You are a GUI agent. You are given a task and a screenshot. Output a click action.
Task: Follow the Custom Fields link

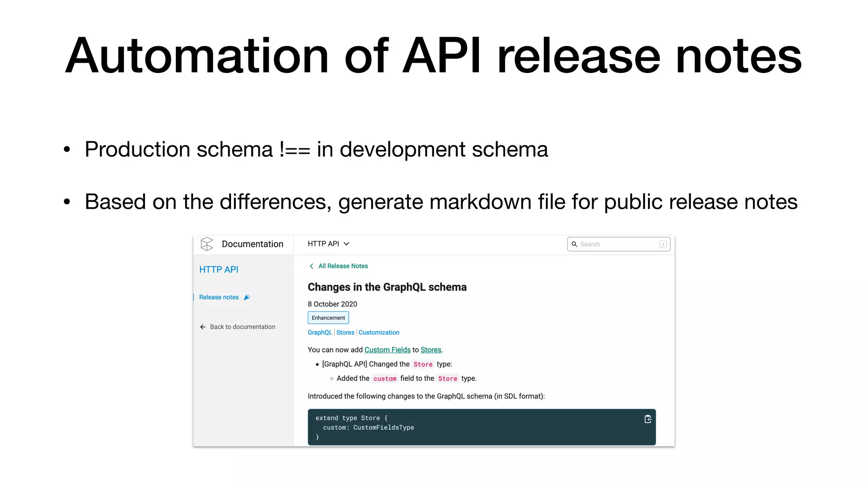tap(387, 350)
